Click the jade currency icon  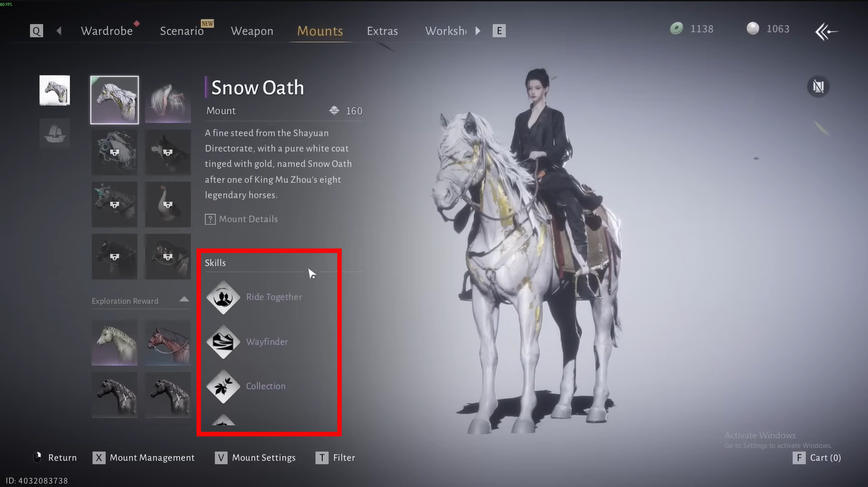(x=676, y=29)
